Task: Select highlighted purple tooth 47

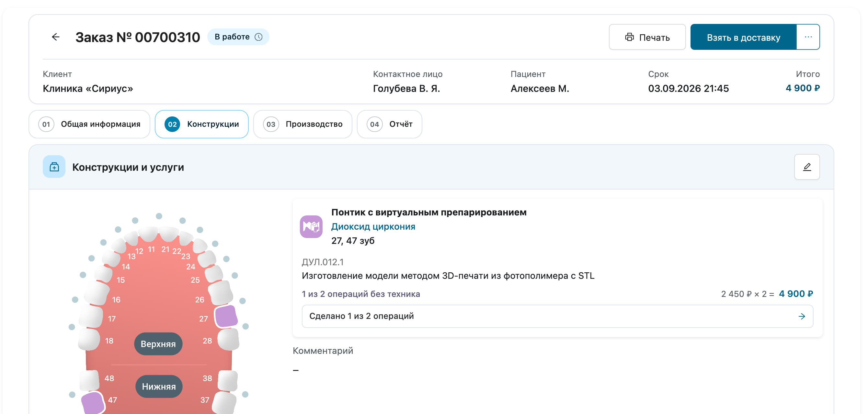Action: click(x=93, y=403)
